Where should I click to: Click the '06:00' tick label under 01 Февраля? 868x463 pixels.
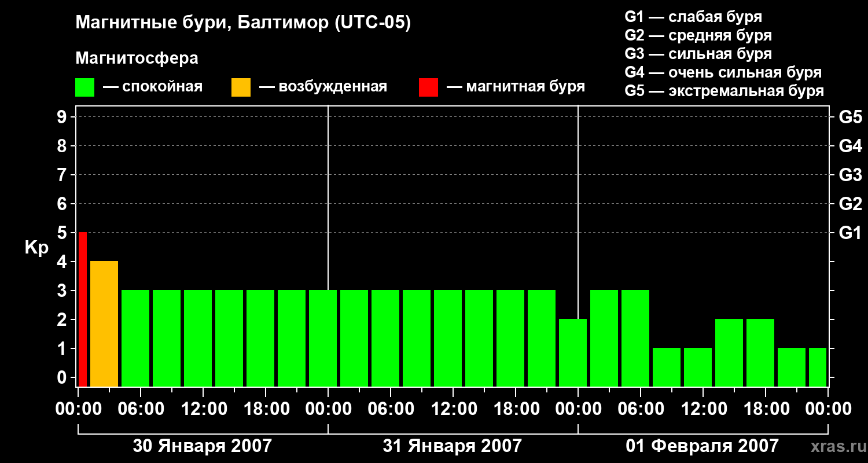641,409
